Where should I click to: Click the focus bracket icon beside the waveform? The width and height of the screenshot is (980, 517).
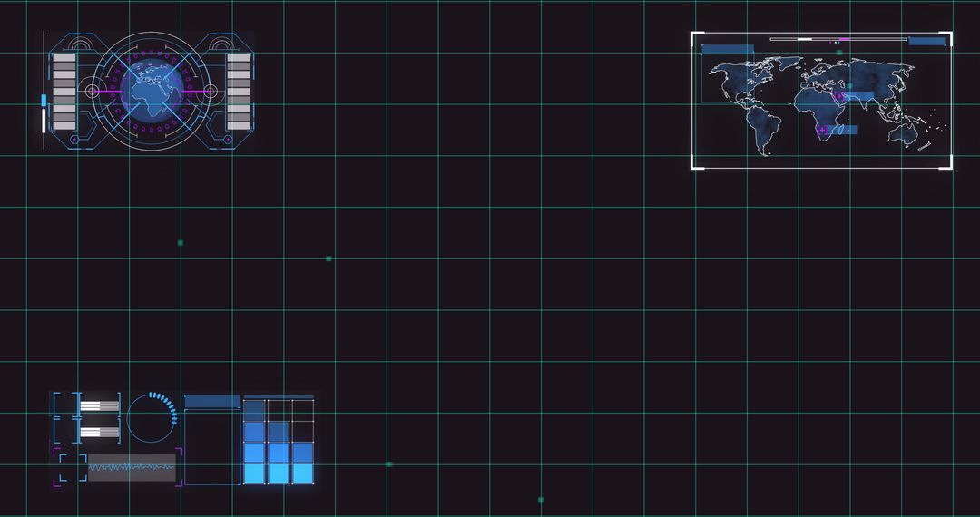(x=72, y=467)
